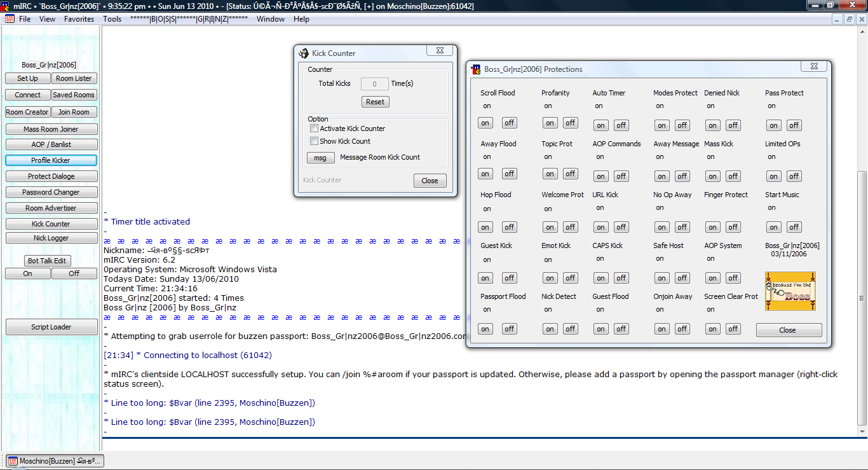The width and height of the screenshot is (868, 470).
Task: Click the Moschino[Buzzen] switchbar window button
Action: (55, 461)
